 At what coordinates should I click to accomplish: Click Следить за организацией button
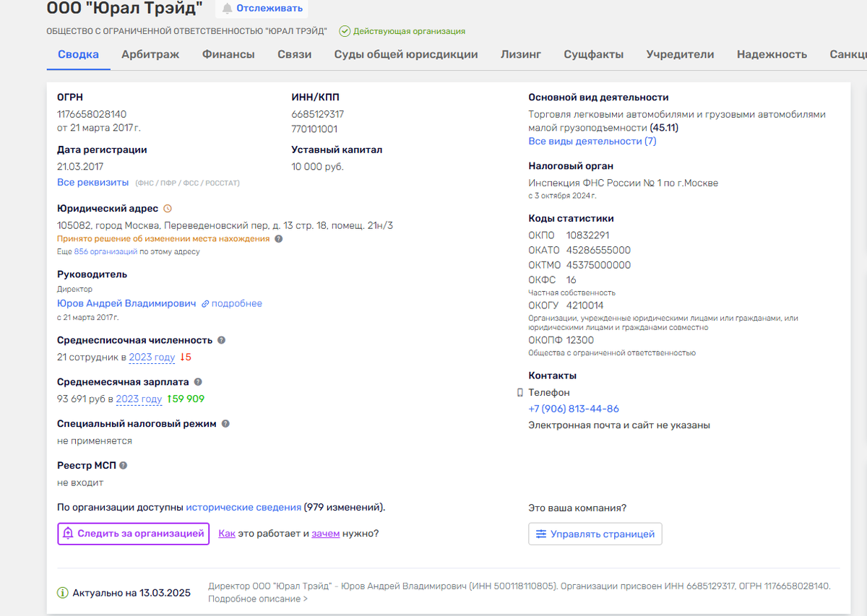[134, 534]
